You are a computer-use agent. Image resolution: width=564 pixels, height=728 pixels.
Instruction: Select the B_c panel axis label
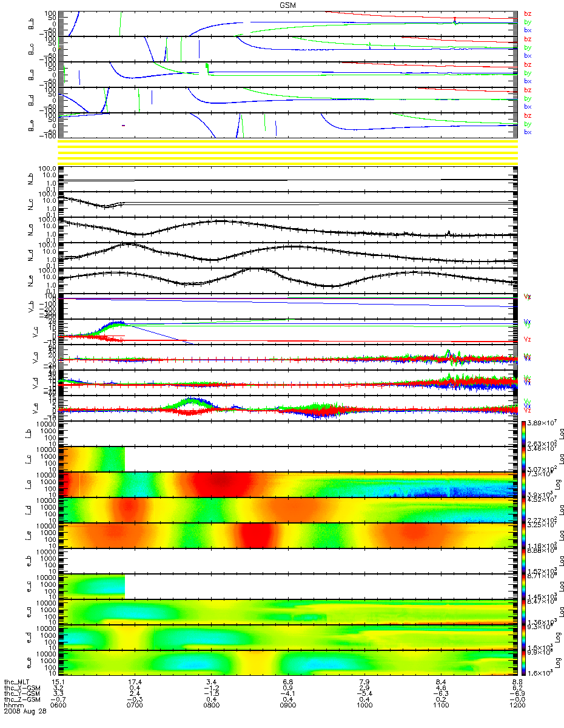(x=31, y=49)
